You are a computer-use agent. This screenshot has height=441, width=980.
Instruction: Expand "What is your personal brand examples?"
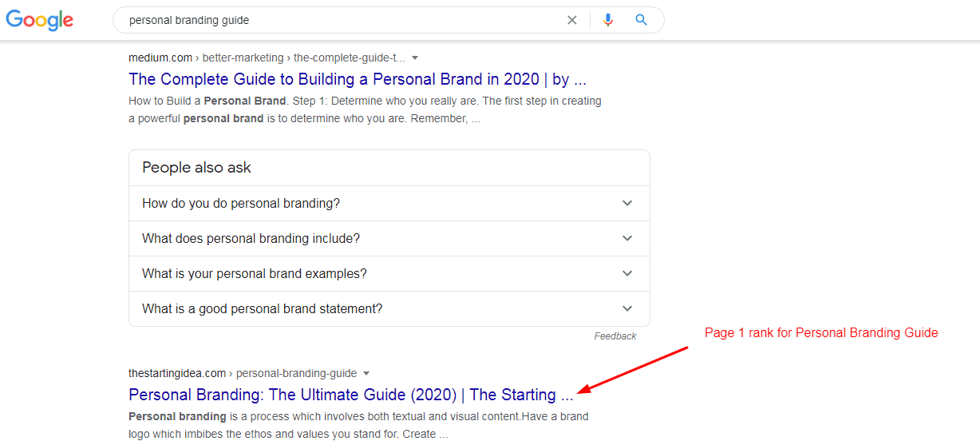255,274
